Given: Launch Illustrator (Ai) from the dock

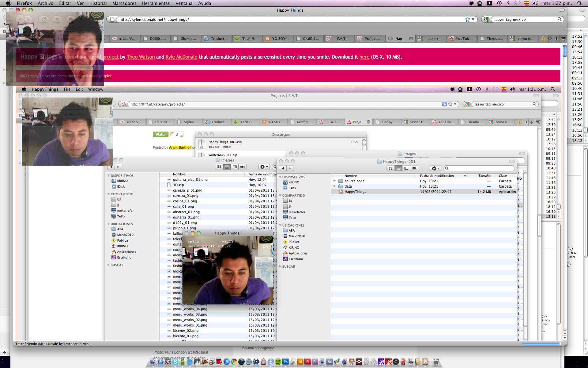Looking at the screenshot, I should coord(300,362).
